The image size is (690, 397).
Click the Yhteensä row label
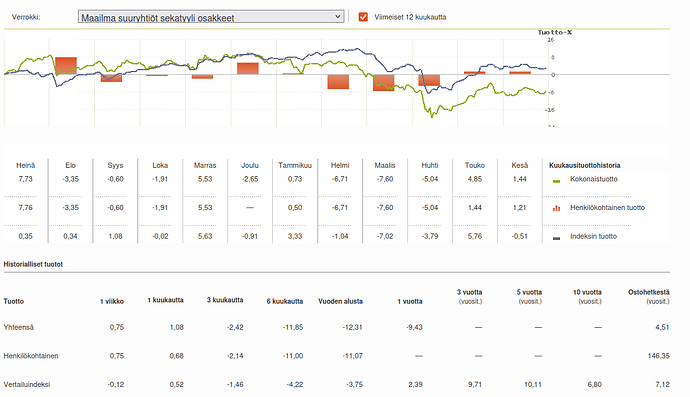point(18,327)
